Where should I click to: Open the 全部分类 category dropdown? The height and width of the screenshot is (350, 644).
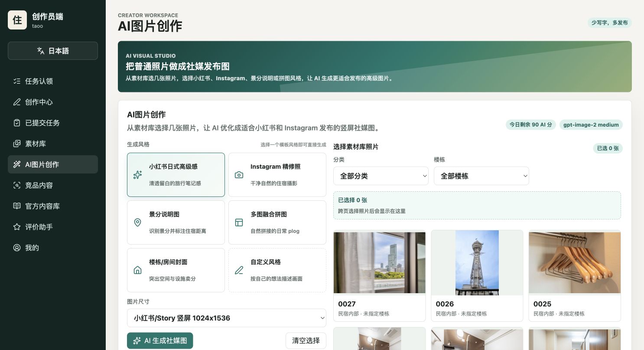[x=381, y=176]
